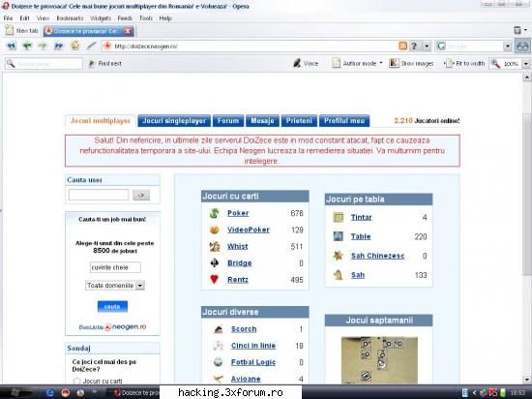
Task: Open the Author mode dropdown
Action: click(357, 63)
